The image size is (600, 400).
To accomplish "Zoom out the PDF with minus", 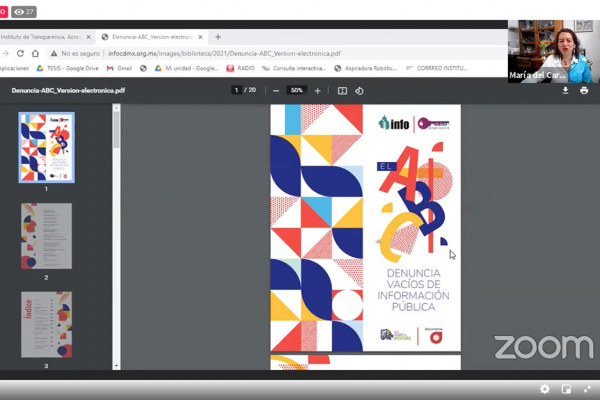I will (276, 91).
